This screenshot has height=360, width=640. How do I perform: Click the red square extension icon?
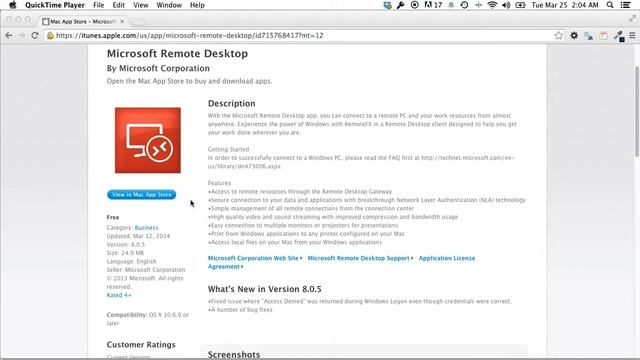(603, 36)
